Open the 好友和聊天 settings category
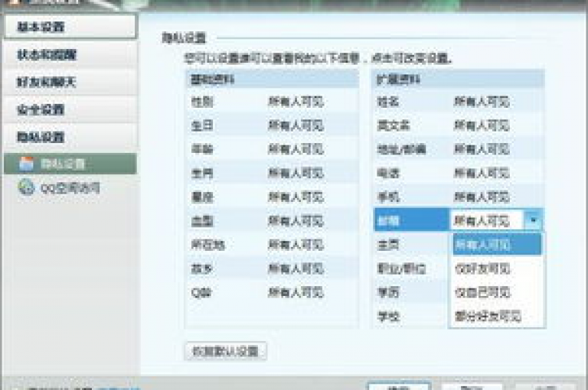Viewport: 588px width, 390px height. tap(70, 82)
